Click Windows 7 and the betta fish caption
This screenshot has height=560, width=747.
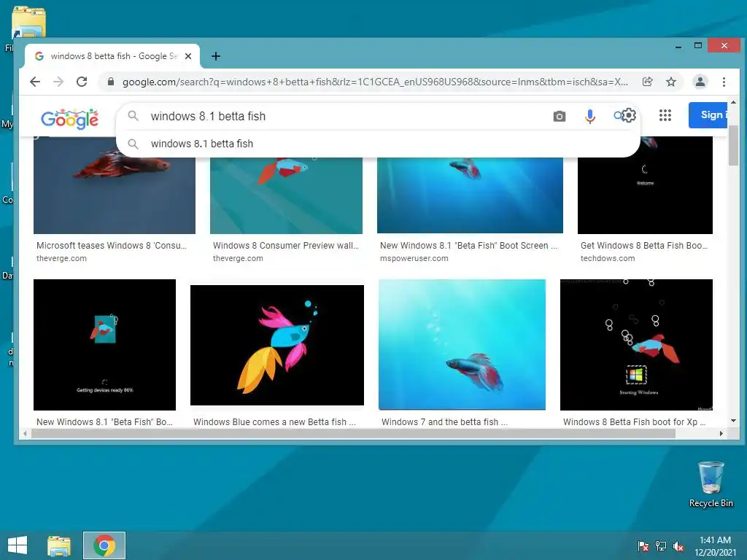tap(444, 422)
